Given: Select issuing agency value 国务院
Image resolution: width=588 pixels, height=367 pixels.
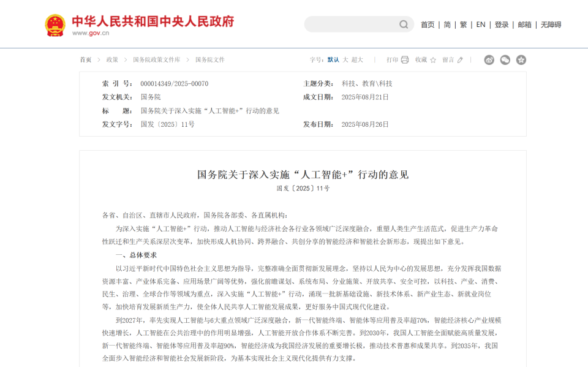Looking at the screenshot, I should point(151,97).
